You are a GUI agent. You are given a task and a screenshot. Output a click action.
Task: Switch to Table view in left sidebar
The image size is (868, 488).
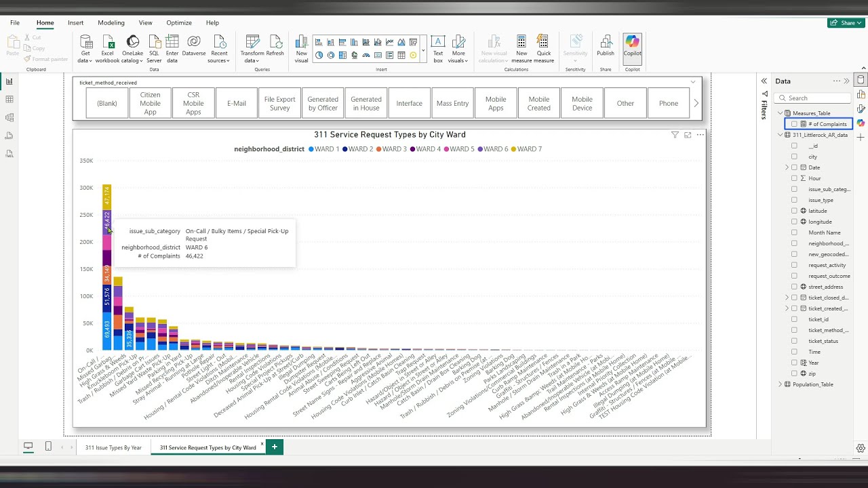[9, 100]
